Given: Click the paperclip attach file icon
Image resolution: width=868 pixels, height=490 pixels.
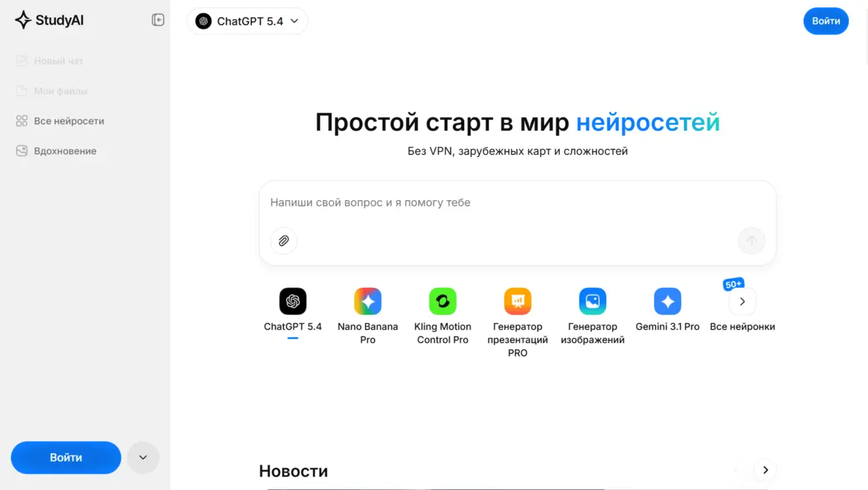Looking at the screenshot, I should coord(284,241).
